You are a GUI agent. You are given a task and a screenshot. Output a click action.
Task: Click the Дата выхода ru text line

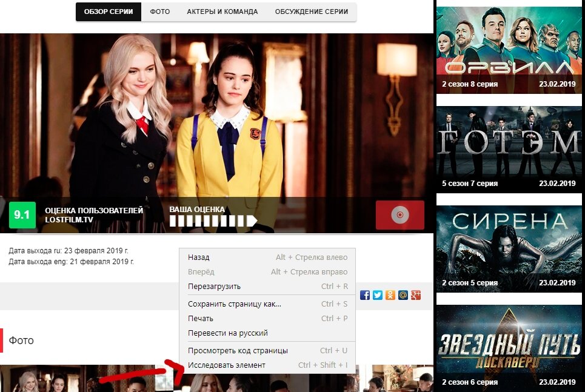(69, 251)
